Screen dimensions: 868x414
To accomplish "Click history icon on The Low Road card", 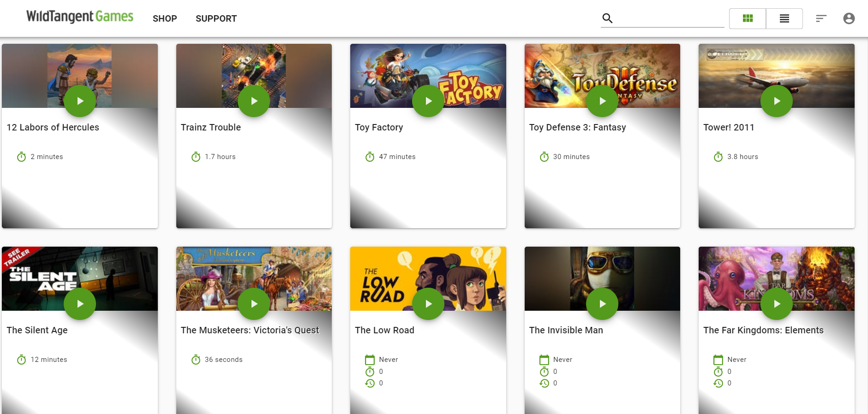I will tap(370, 383).
